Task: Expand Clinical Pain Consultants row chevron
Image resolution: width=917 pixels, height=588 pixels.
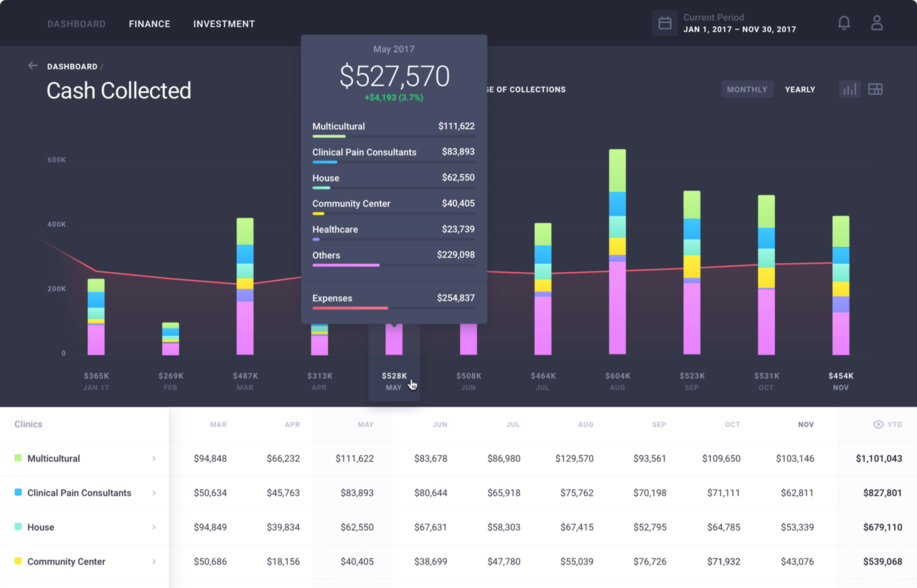Action: click(x=154, y=493)
